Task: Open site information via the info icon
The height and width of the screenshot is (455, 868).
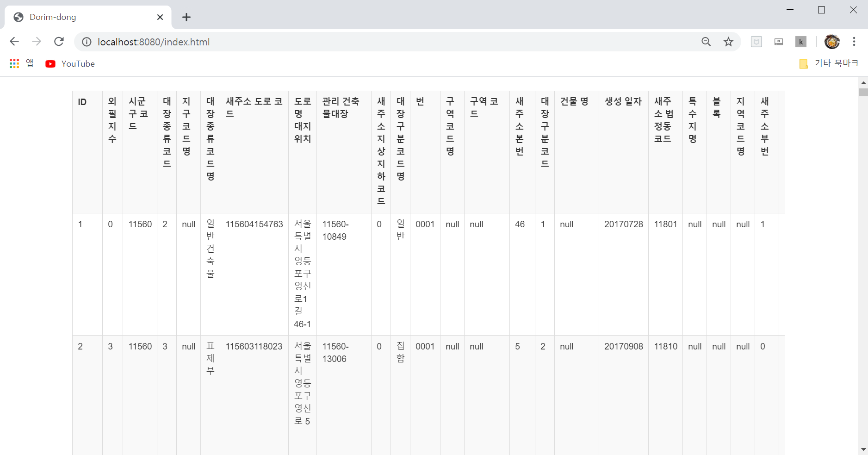Action: tap(86, 42)
